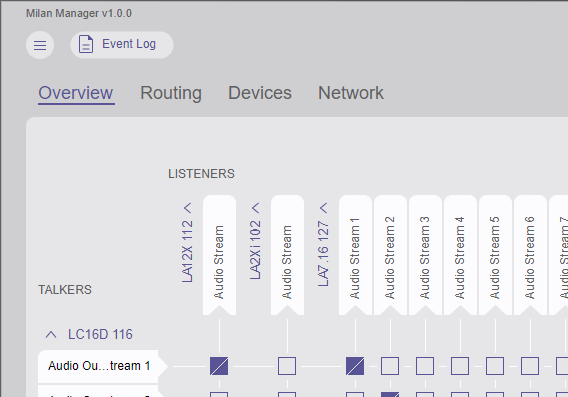Select LA12X 112 Audio Stream header
This screenshot has width=568, height=397.
219,255
